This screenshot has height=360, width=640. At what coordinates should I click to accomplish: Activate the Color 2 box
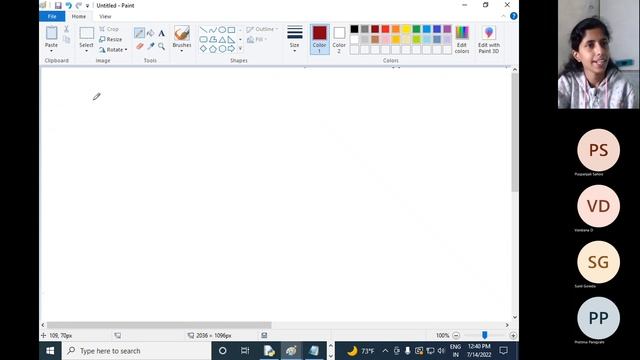point(339,39)
